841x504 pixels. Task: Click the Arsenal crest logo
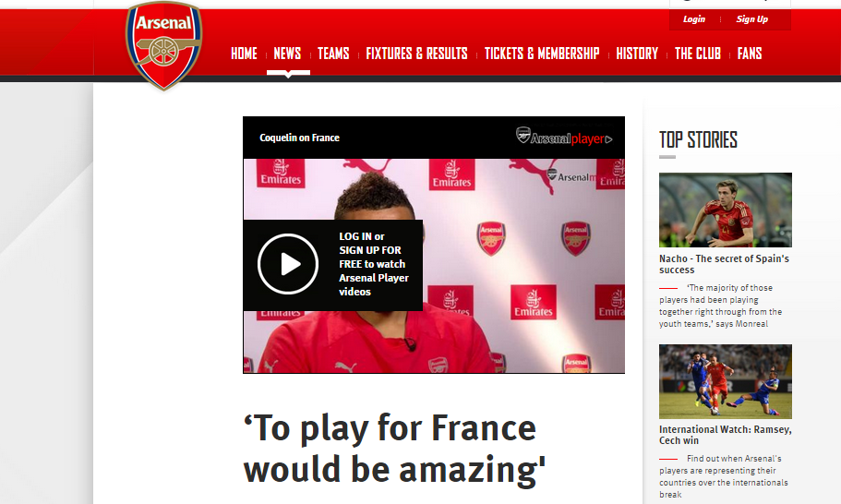(x=163, y=45)
